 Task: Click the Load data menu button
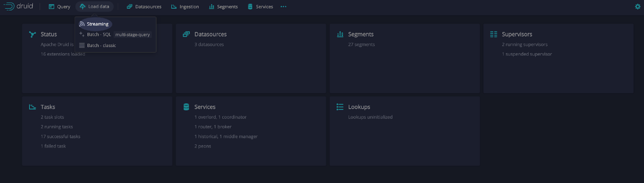(94, 7)
